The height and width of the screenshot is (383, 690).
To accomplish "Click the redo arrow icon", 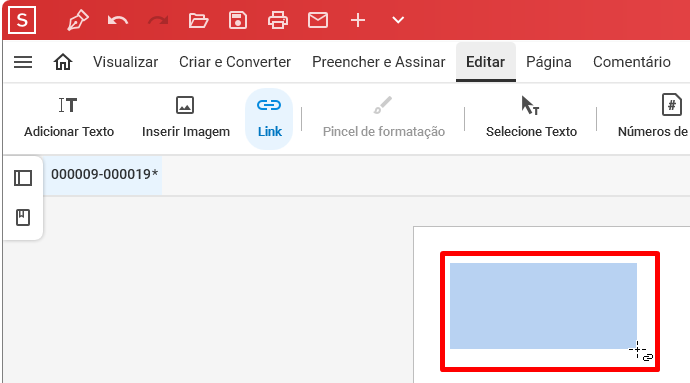I will pos(158,20).
